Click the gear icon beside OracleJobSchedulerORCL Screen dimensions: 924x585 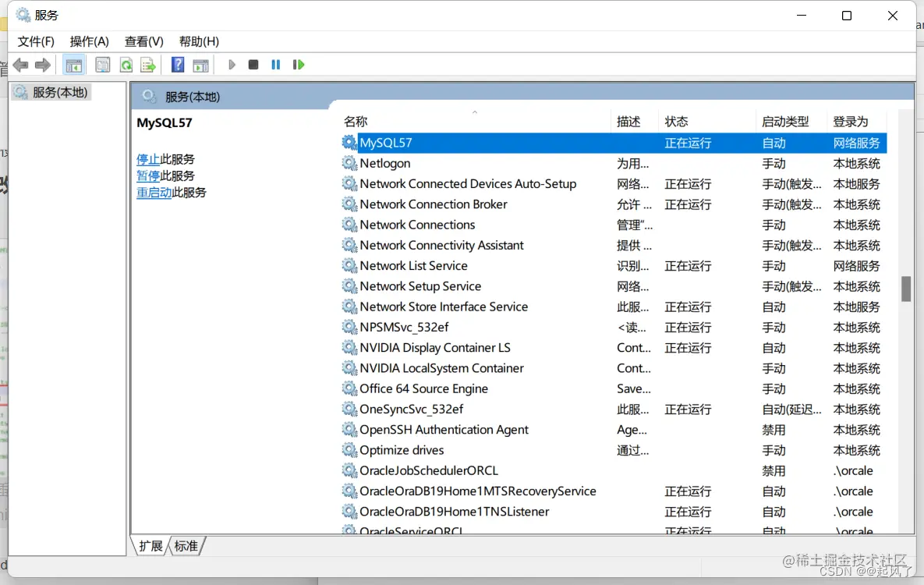tap(349, 470)
